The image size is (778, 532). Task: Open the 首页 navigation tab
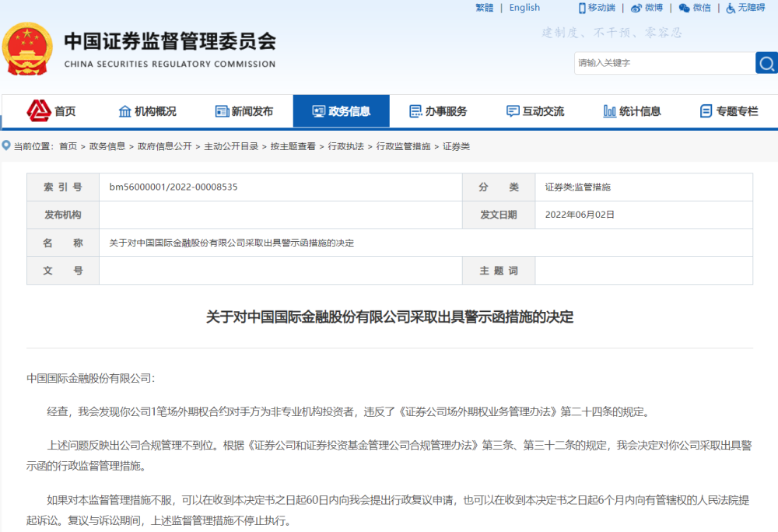(x=51, y=111)
